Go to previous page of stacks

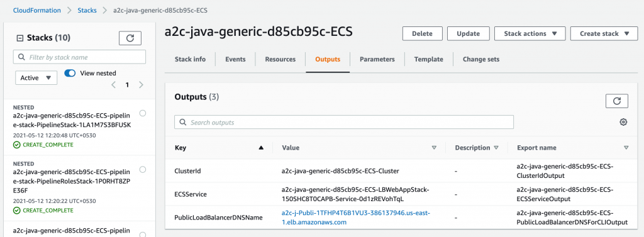[114, 85]
